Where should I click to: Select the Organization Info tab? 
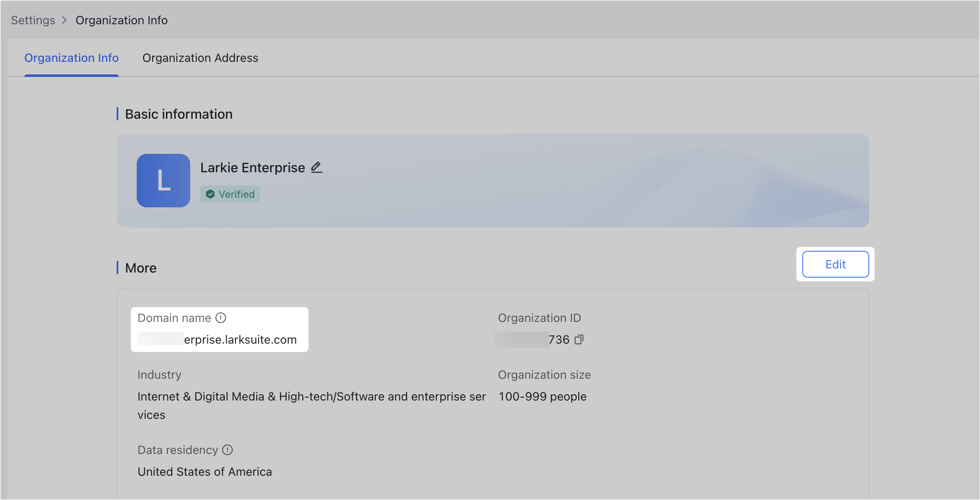point(71,58)
